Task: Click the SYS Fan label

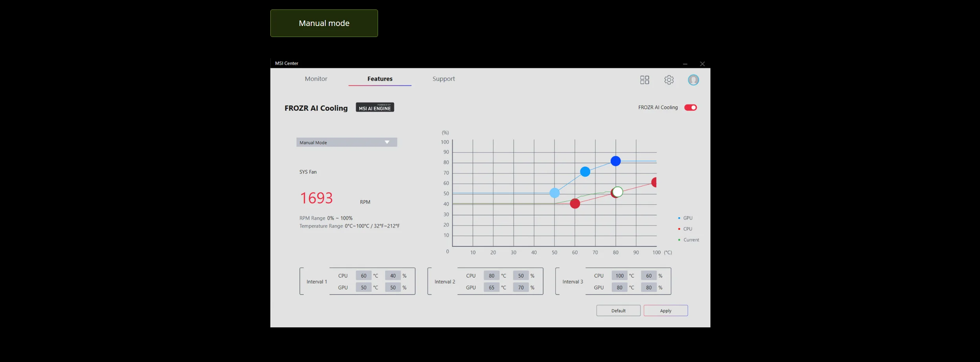Action: [308, 172]
